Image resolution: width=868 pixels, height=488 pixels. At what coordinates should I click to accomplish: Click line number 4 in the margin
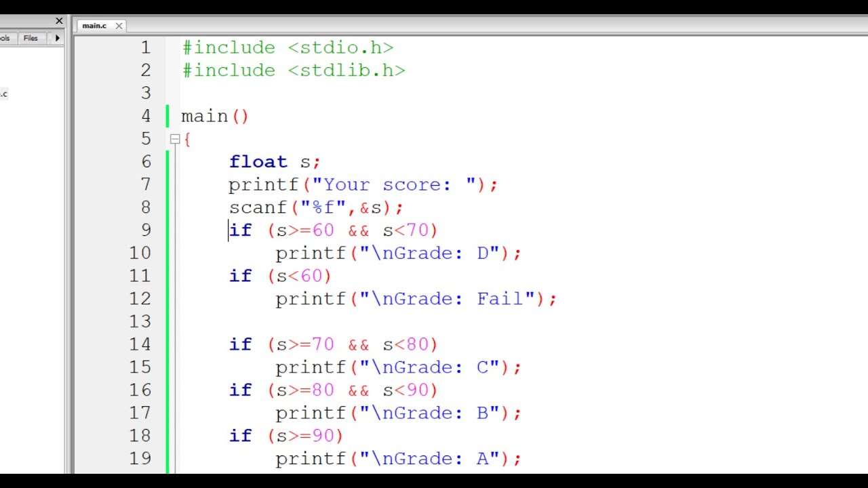pos(146,116)
